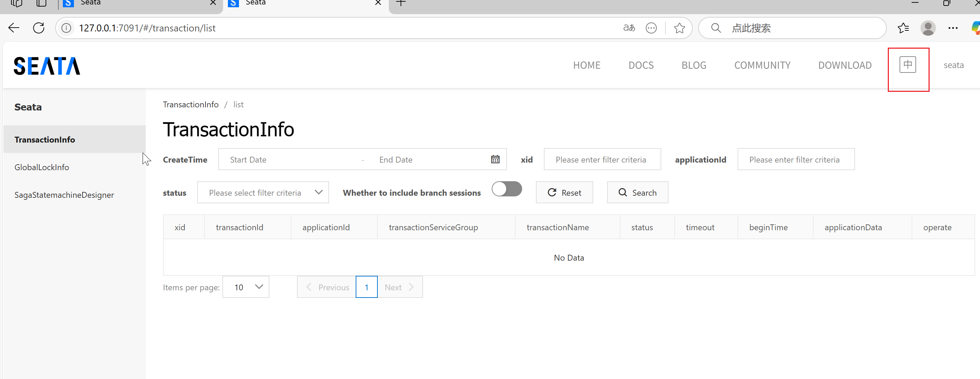Close the first Seata tab
Screen dimensions: 980x379
213,3
